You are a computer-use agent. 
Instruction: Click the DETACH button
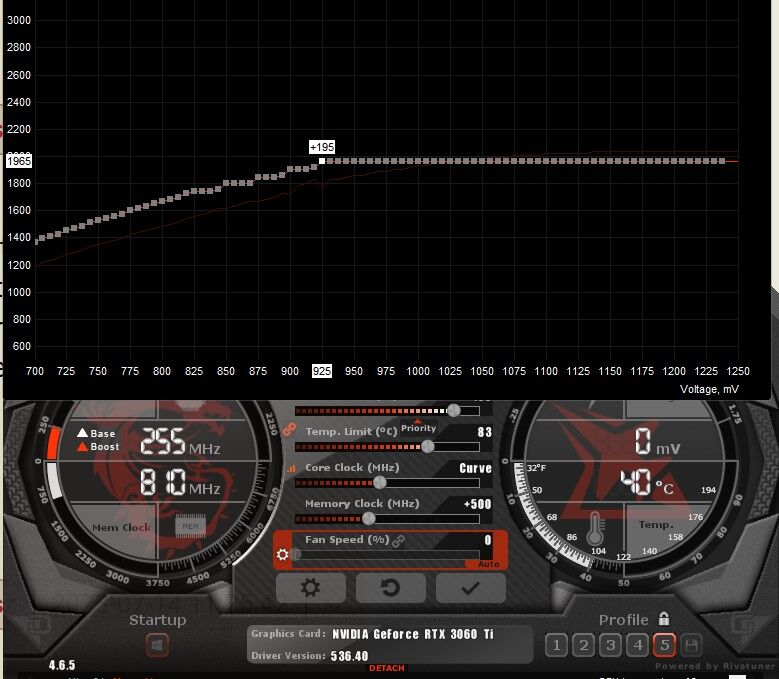[387, 668]
